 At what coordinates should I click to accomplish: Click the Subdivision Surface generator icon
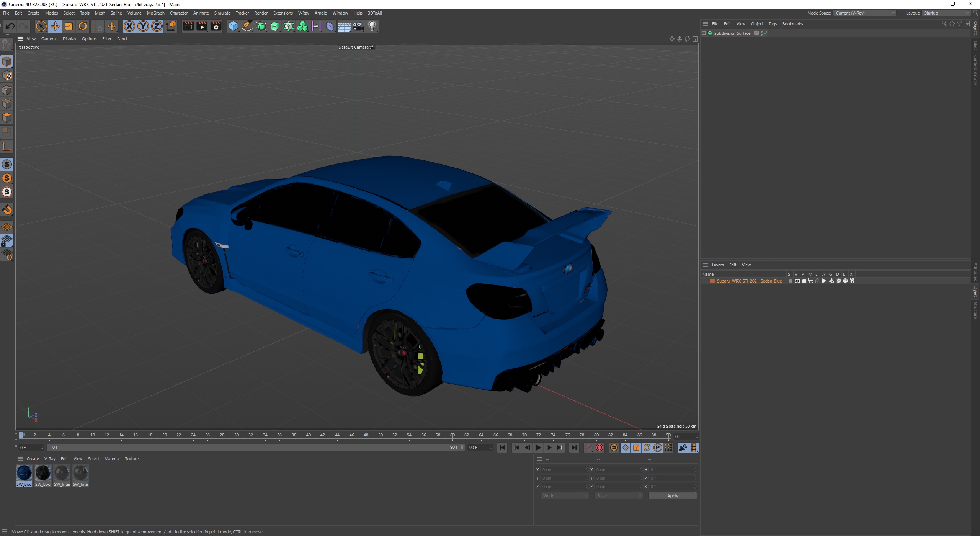(x=261, y=26)
